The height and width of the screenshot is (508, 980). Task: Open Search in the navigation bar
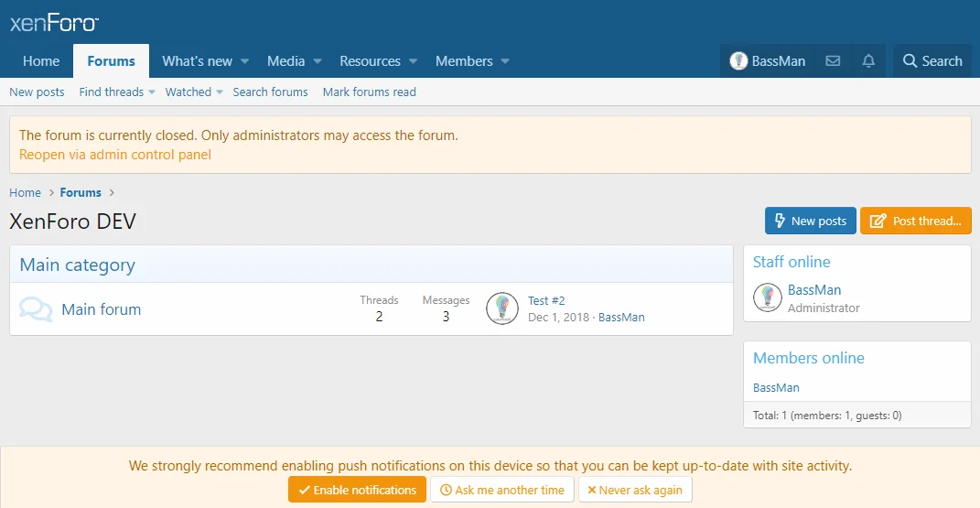click(x=932, y=61)
